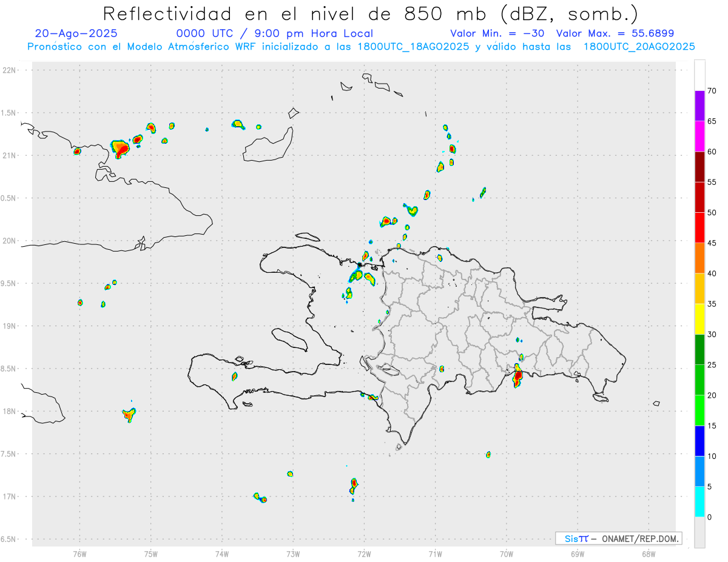
Task: Click the magenta 60-65 dBZ colorbar segment
Action: tap(699, 136)
